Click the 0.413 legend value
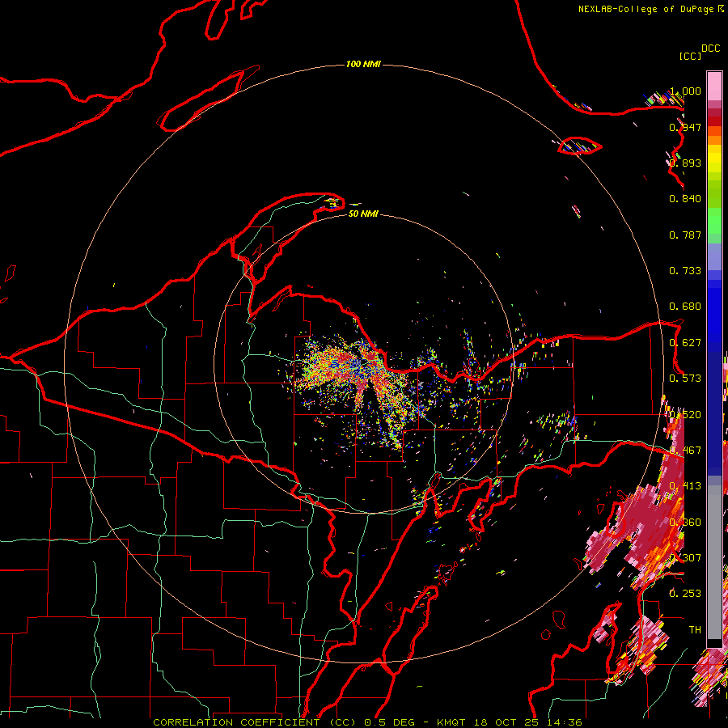728x728 pixels. coord(685,486)
